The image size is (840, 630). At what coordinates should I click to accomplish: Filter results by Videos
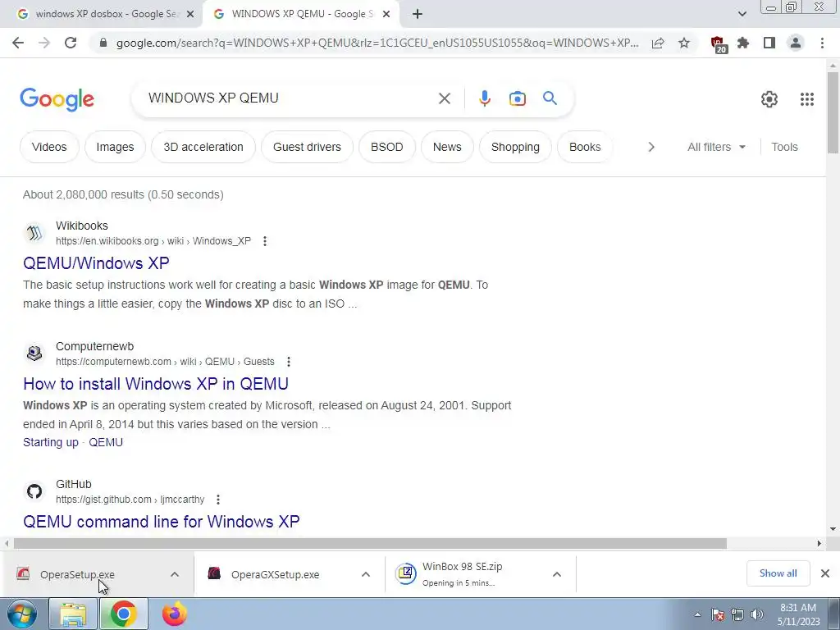click(x=49, y=147)
